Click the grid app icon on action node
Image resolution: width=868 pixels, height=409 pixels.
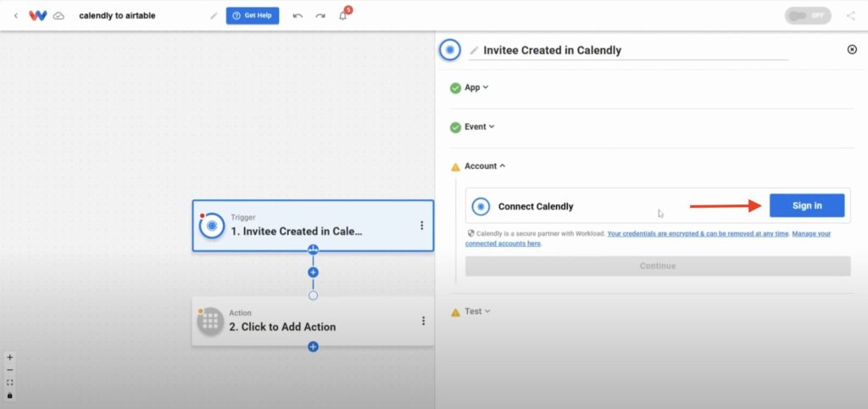[210, 322]
